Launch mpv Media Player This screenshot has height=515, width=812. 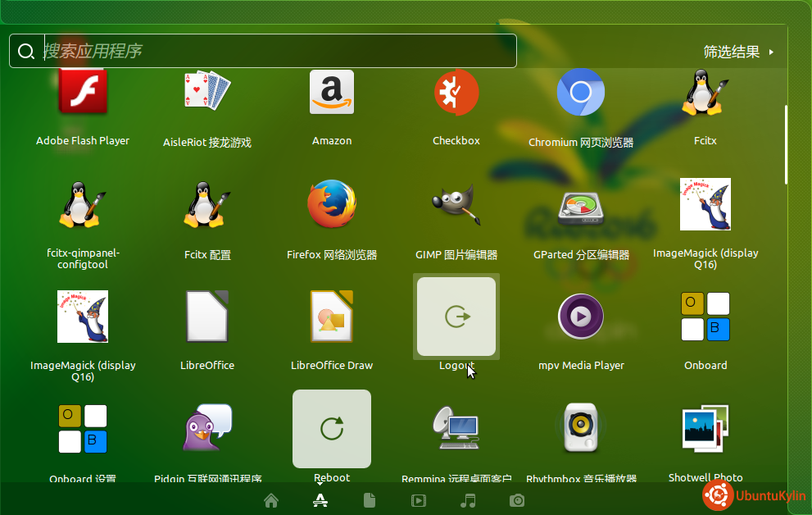581,317
